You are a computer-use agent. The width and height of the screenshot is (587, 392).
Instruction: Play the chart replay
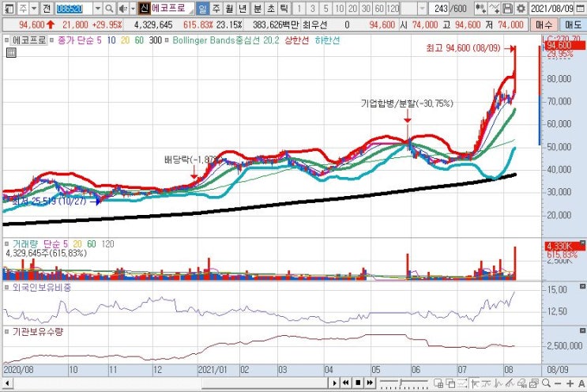point(334,383)
